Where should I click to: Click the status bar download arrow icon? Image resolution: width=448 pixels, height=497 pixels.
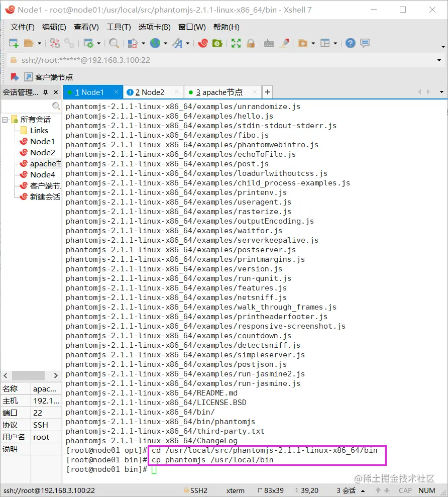(x=387, y=490)
